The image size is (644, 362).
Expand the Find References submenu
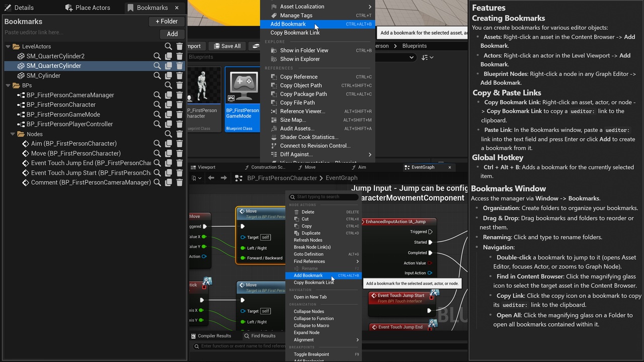pyautogui.click(x=358, y=261)
